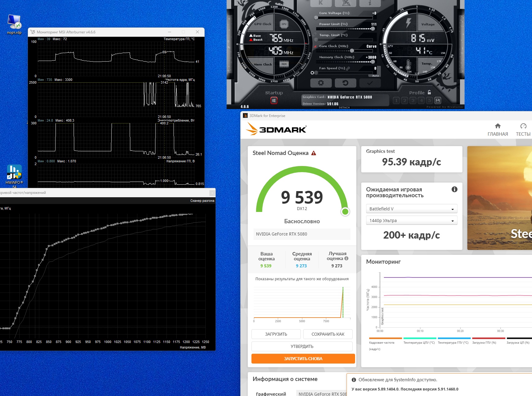Viewport: 532px width, 396px height.
Task: Click the Steel Nomad benchmark thumbnail image
Action: (x=499, y=198)
